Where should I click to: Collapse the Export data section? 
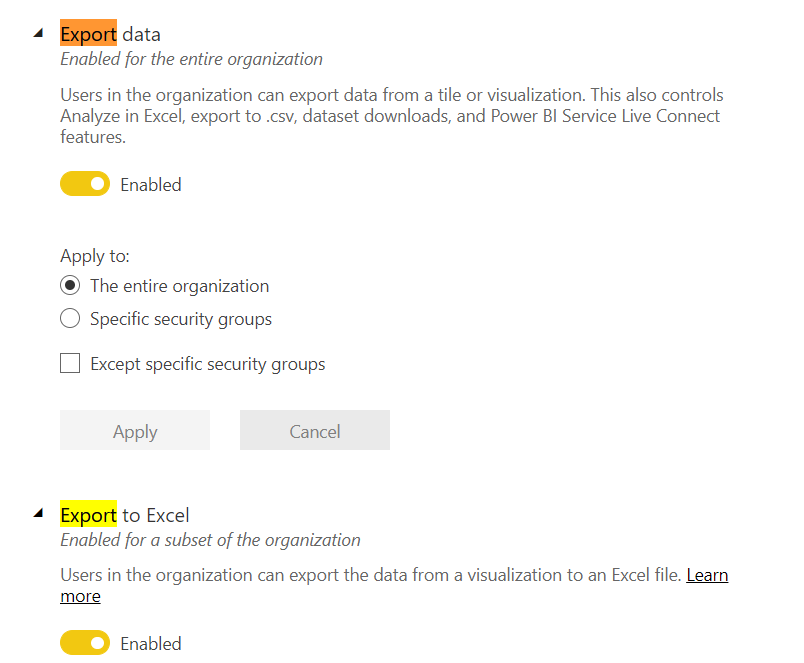coord(38,33)
